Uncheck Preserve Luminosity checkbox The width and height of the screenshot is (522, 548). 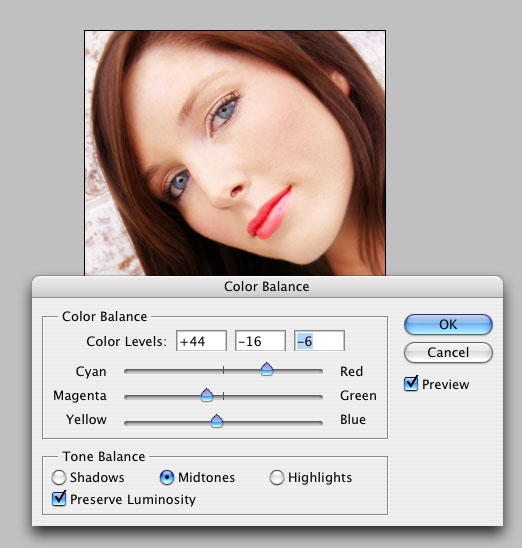click(x=59, y=499)
